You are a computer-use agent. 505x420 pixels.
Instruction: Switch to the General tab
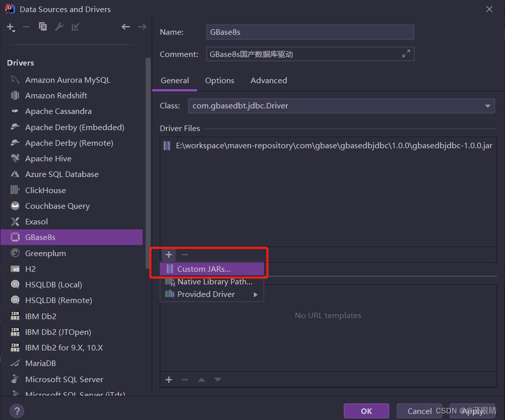click(174, 81)
